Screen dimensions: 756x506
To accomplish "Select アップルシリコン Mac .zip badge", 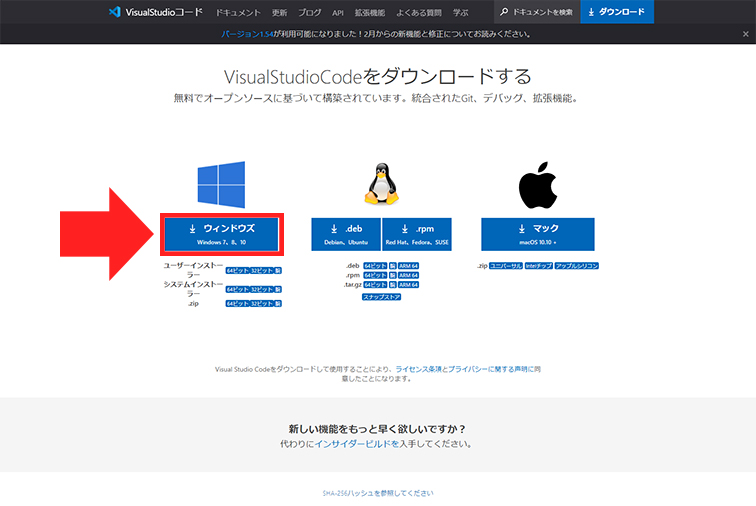I will tap(577, 266).
